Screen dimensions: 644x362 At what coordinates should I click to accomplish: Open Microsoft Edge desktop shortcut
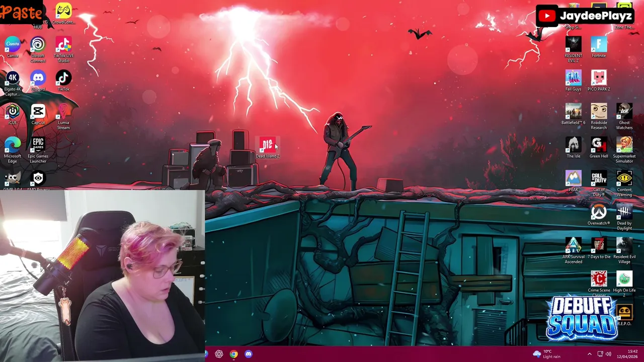click(x=13, y=150)
